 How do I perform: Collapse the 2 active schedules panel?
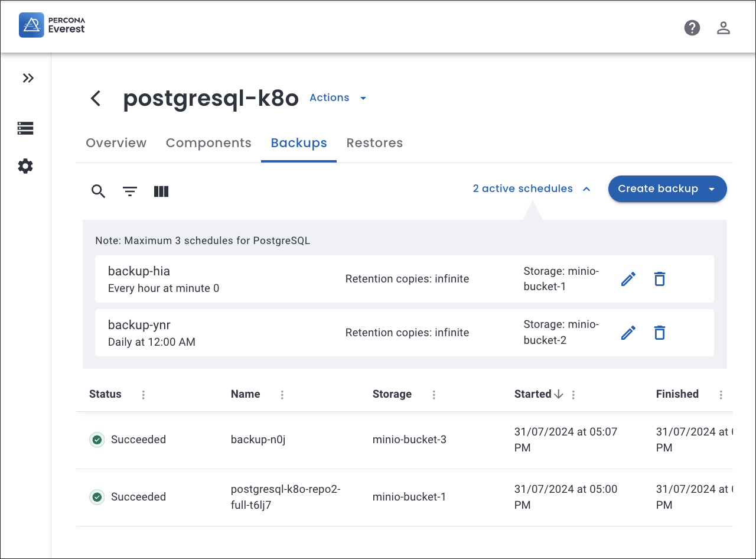coord(531,189)
